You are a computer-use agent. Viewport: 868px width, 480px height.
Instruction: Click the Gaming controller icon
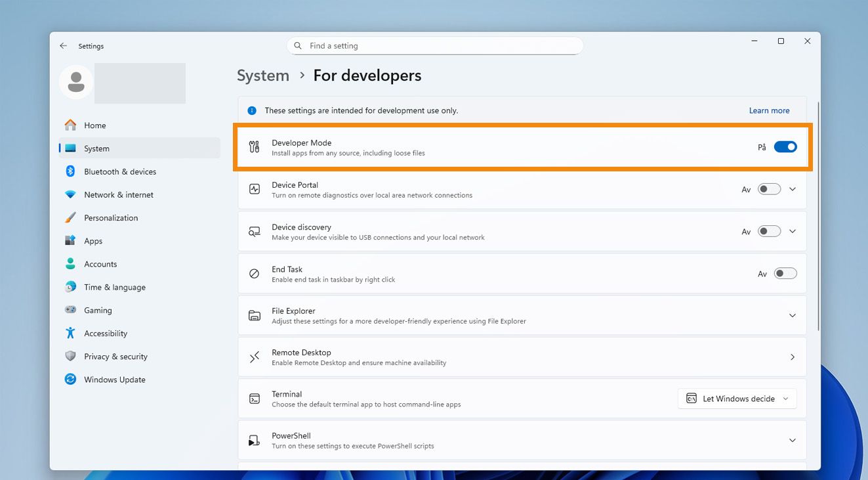[70, 310]
